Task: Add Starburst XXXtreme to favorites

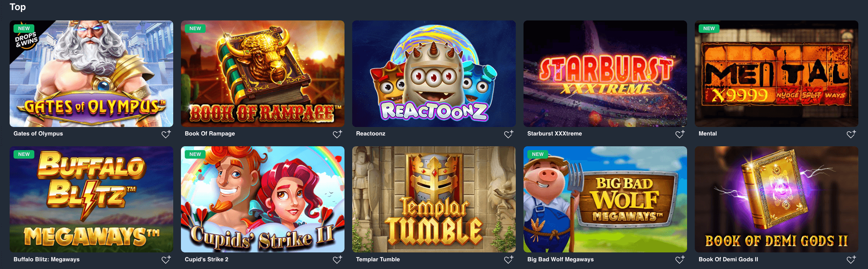Action: pyautogui.click(x=680, y=134)
